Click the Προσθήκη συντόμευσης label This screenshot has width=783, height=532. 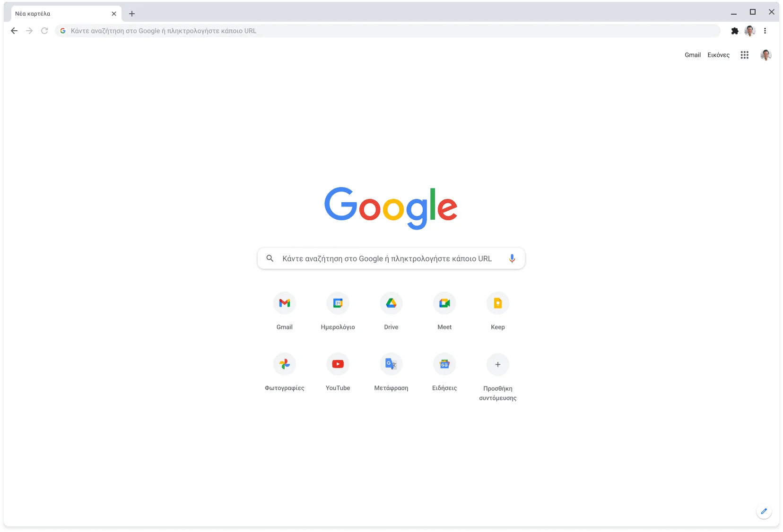(498, 393)
